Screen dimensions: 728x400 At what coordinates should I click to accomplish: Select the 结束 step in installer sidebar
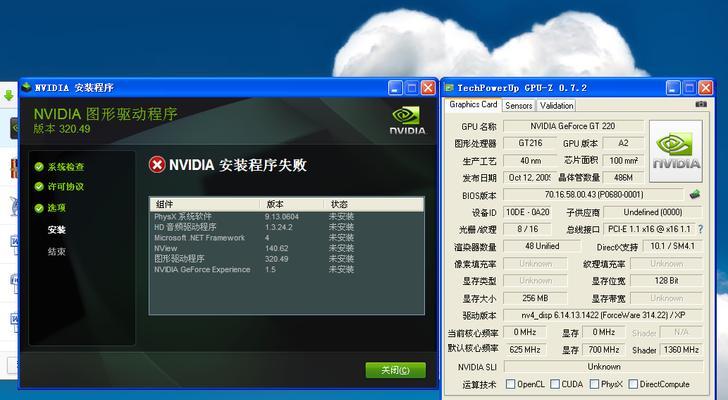point(57,252)
